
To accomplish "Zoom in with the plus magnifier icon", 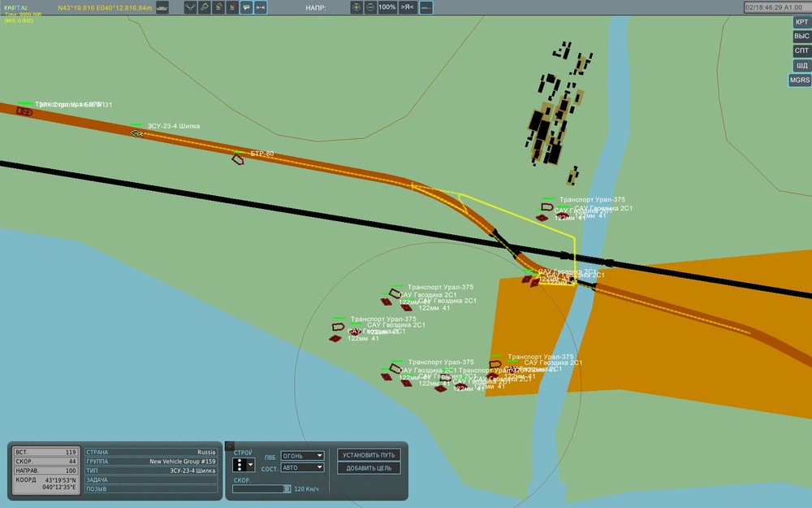I will 356,8.
